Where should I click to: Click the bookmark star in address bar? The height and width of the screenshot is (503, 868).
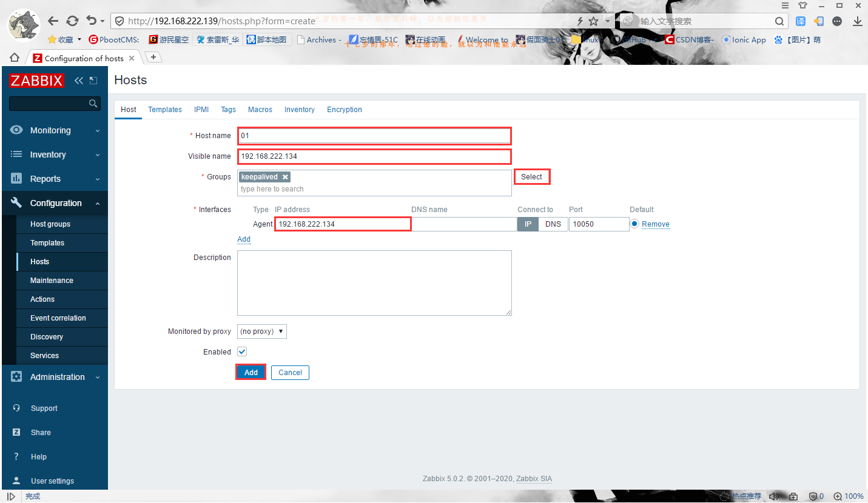tap(593, 21)
